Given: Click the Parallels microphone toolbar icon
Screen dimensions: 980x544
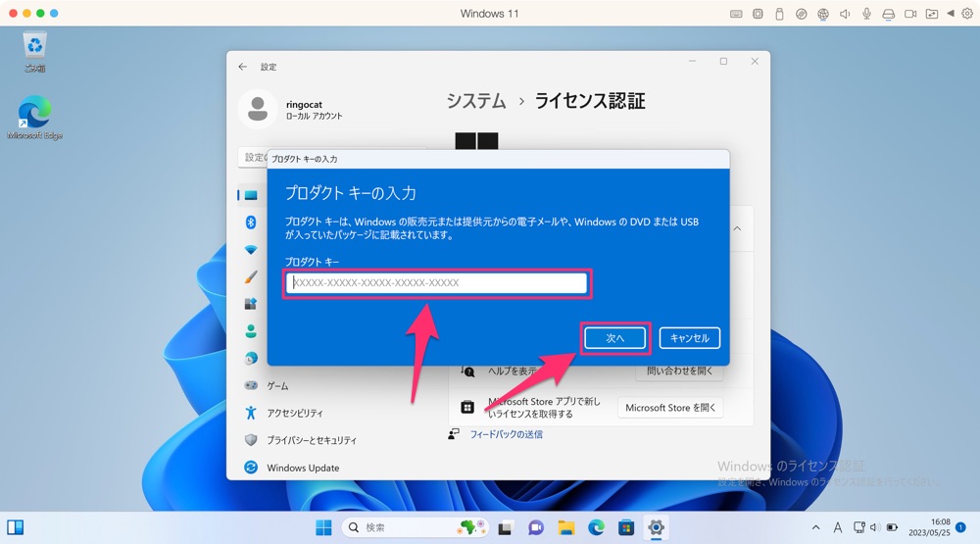Looking at the screenshot, I should (x=867, y=14).
